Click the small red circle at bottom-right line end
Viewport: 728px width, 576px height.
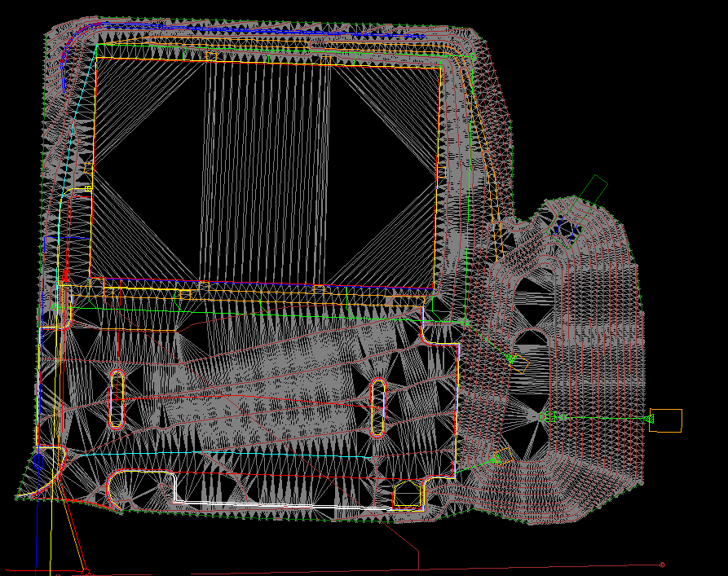(662, 565)
